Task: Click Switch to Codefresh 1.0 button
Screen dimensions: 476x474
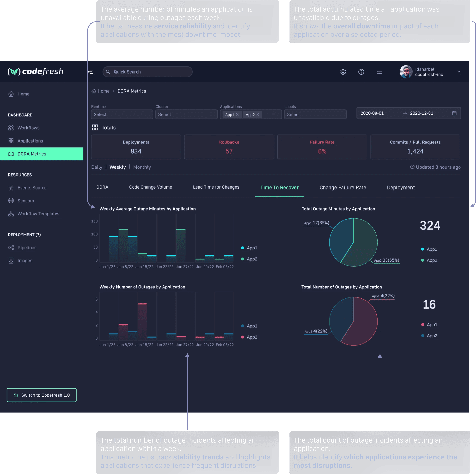Action: click(42, 395)
